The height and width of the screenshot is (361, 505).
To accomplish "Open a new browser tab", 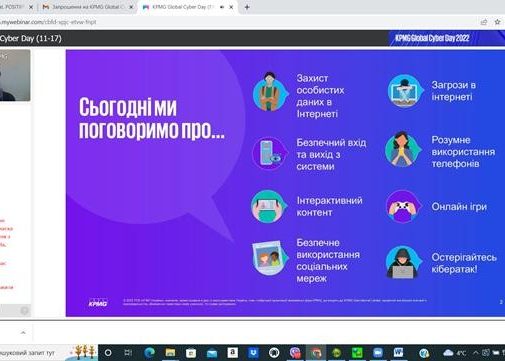I will 247,7.
